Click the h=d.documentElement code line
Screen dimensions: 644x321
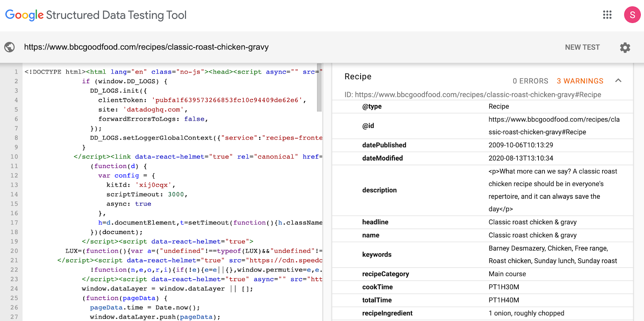click(x=210, y=222)
